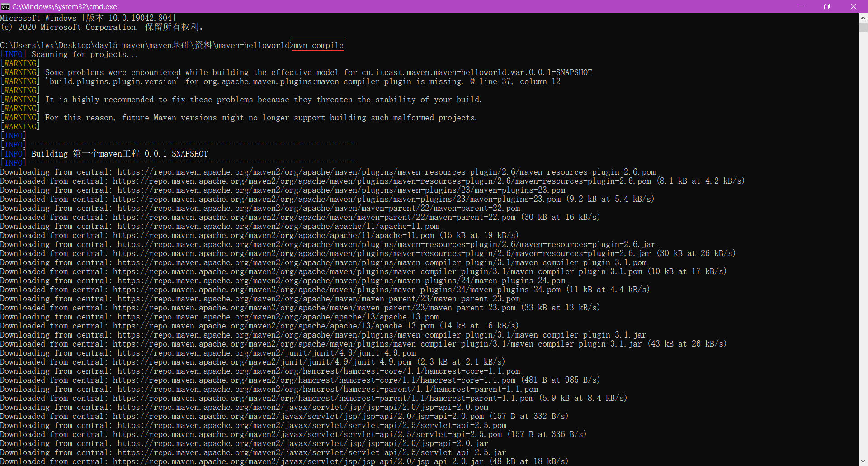Click the 'Microsoft Windows' version line

88,18
